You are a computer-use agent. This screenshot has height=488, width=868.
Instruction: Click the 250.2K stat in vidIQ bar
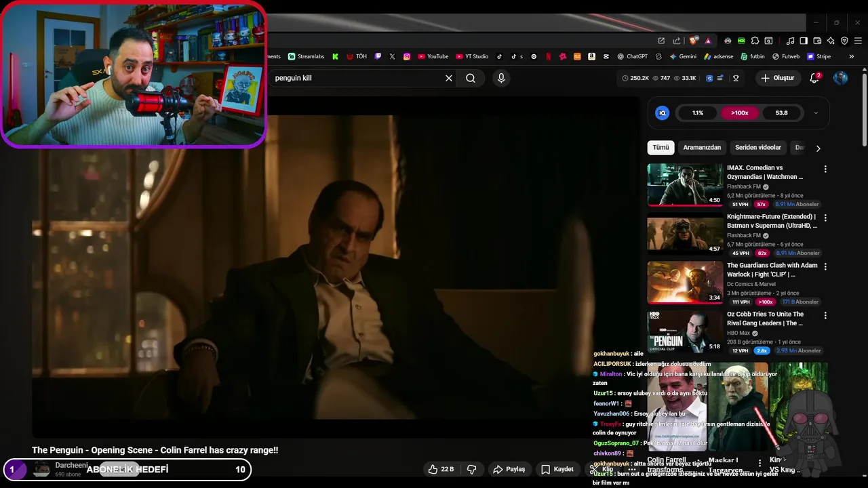(635, 78)
